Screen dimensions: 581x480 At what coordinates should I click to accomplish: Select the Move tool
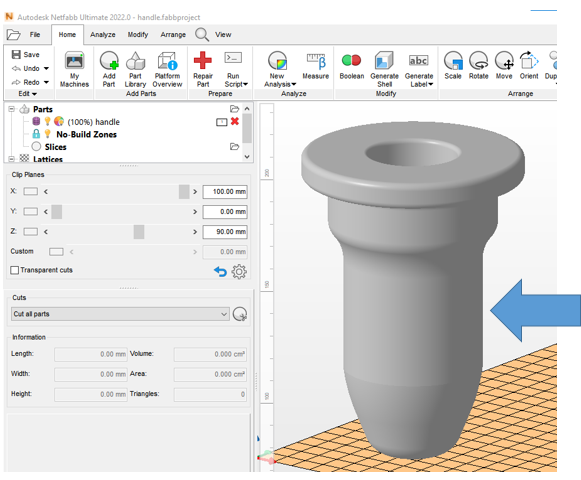tap(504, 66)
